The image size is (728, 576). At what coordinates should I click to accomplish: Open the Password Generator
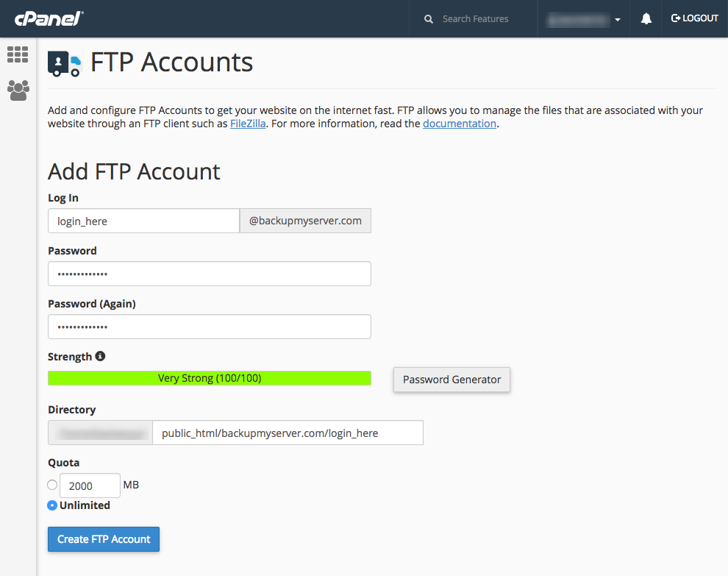(x=452, y=380)
